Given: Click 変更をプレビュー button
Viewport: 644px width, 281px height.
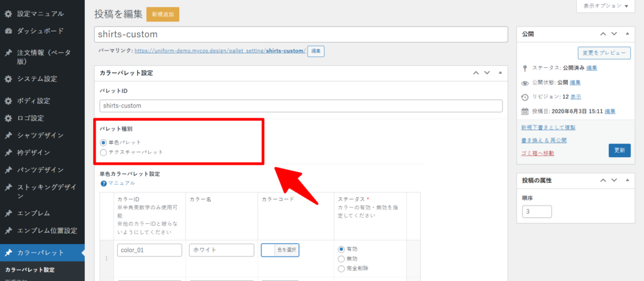Looking at the screenshot, I should click(x=604, y=53).
